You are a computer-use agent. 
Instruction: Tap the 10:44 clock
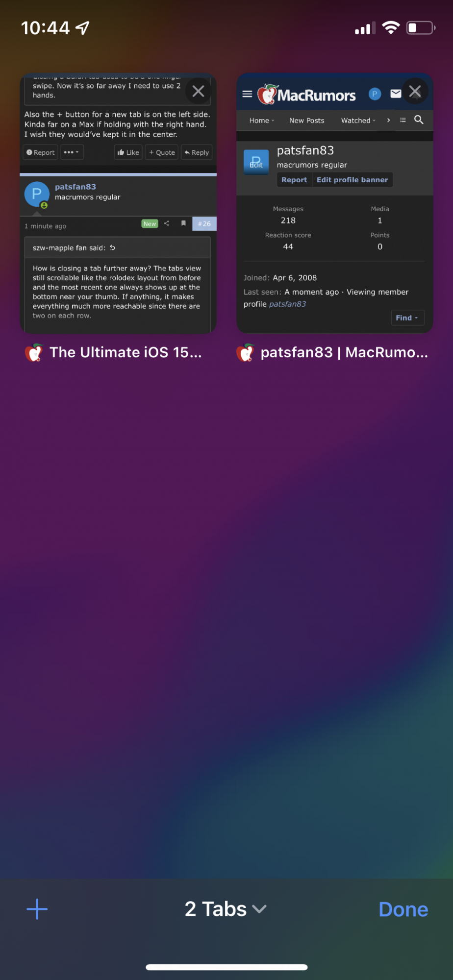pos(46,28)
